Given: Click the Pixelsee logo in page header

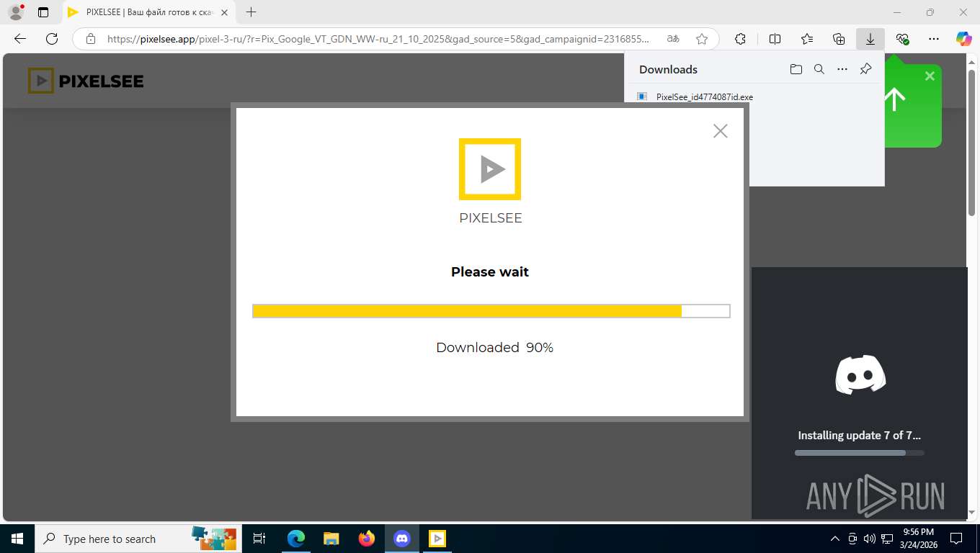Looking at the screenshot, I should click(86, 81).
